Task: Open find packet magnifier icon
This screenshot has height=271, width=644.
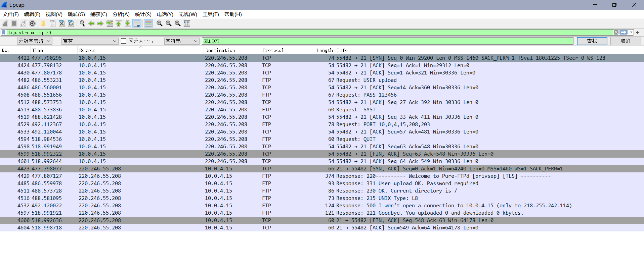Action: (82, 23)
